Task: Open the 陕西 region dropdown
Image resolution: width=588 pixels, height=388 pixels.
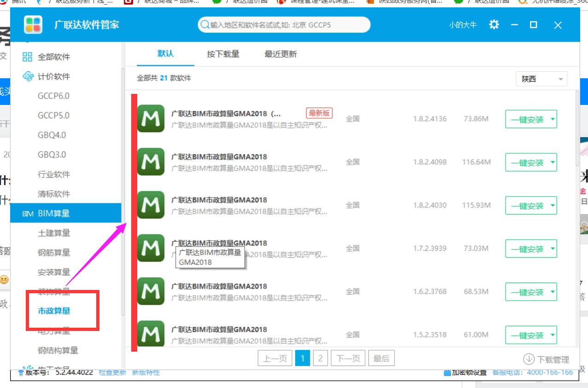Action: click(541, 79)
